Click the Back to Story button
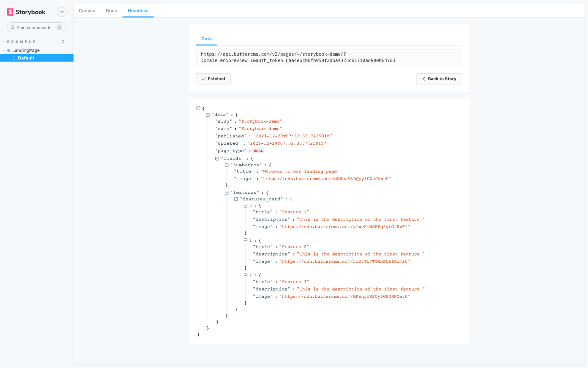 point(439,79)
